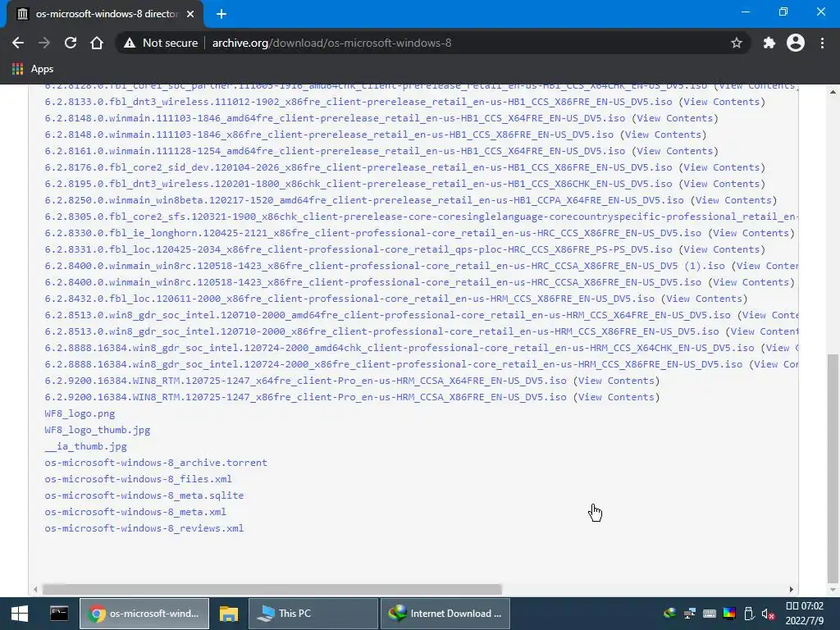Viewport: 840px width, 630px height.
Task: Click the address bar URL
Action: (x=331, y=43)
